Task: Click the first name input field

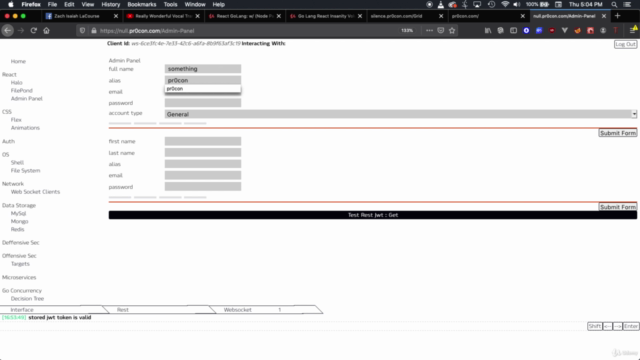Action: click(x=203, y=141)
